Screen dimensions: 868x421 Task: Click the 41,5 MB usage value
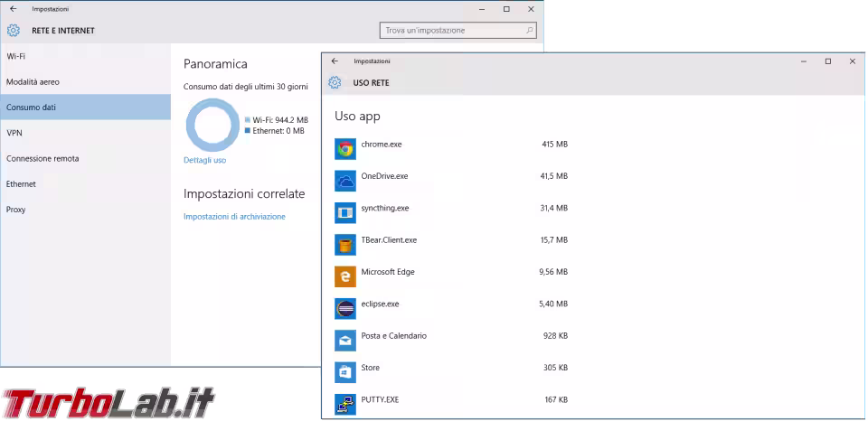click(553, 176)
